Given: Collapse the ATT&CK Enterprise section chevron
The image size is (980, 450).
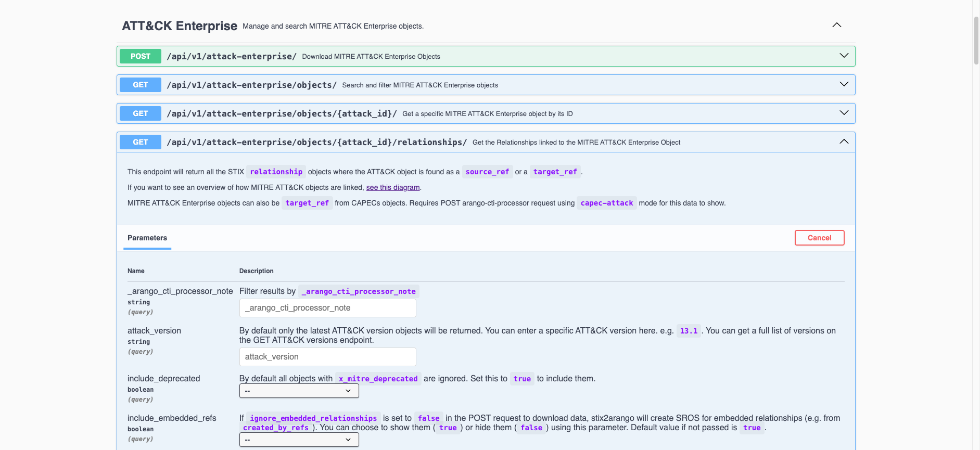Looking at the screenshot, I should 836,25.
